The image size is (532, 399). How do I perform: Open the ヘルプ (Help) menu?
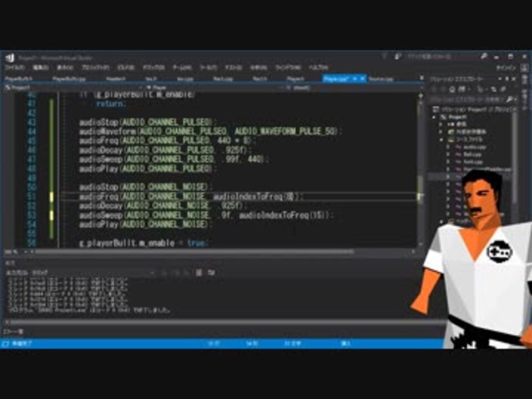(x=318, y=68)
